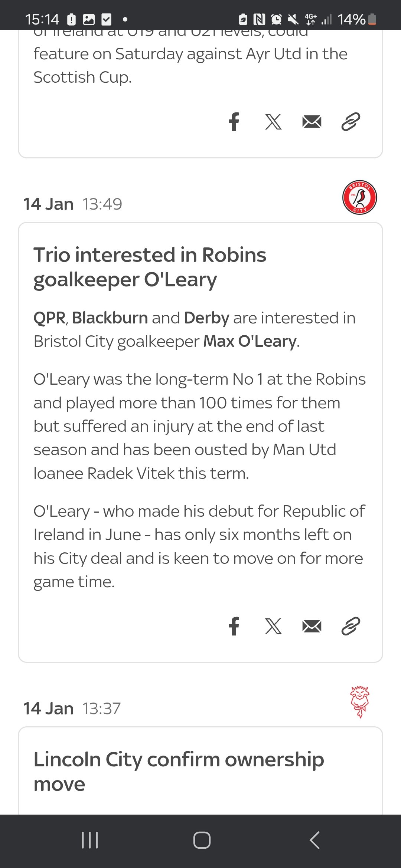Share Ayr Utd story on Facebook
Image resolution: width=401 pixels, height=868 pixels.
[x=234, y=122]
